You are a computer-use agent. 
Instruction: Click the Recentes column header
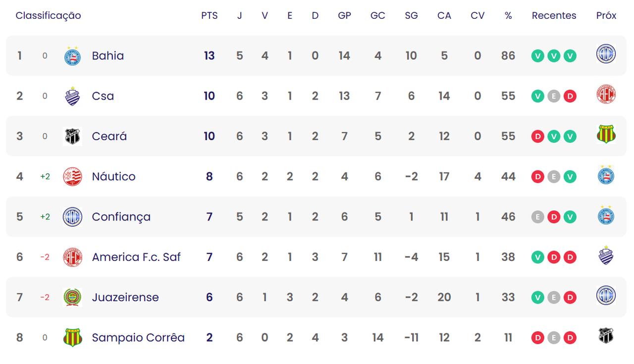pos(554,16)
